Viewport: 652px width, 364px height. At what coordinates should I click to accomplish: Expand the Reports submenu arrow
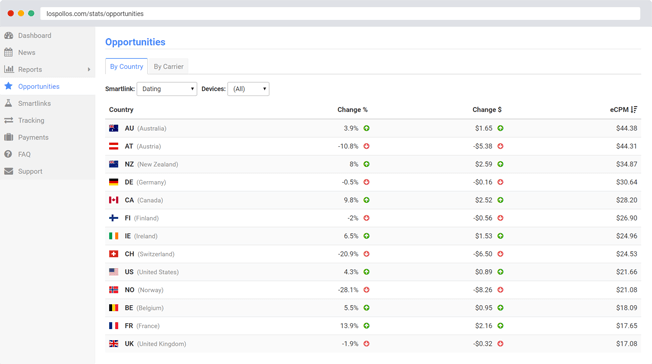click(89, 69)
